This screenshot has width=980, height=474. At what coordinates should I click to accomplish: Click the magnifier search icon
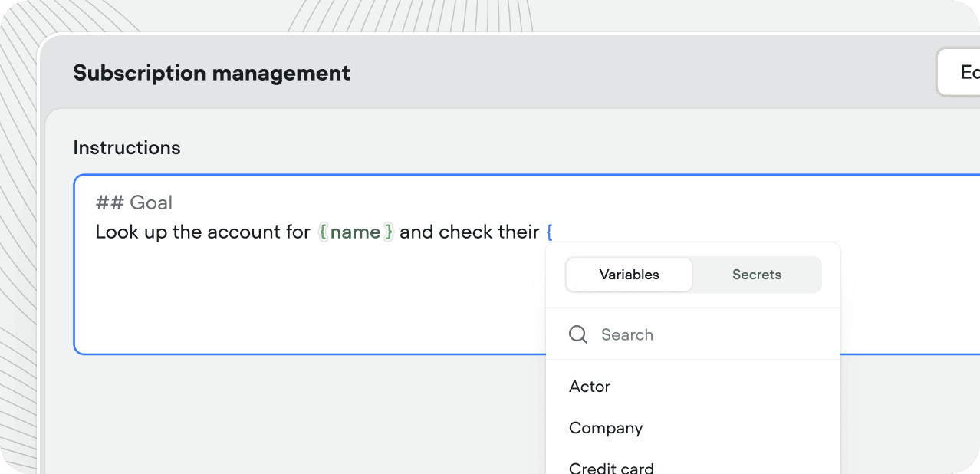578,334
